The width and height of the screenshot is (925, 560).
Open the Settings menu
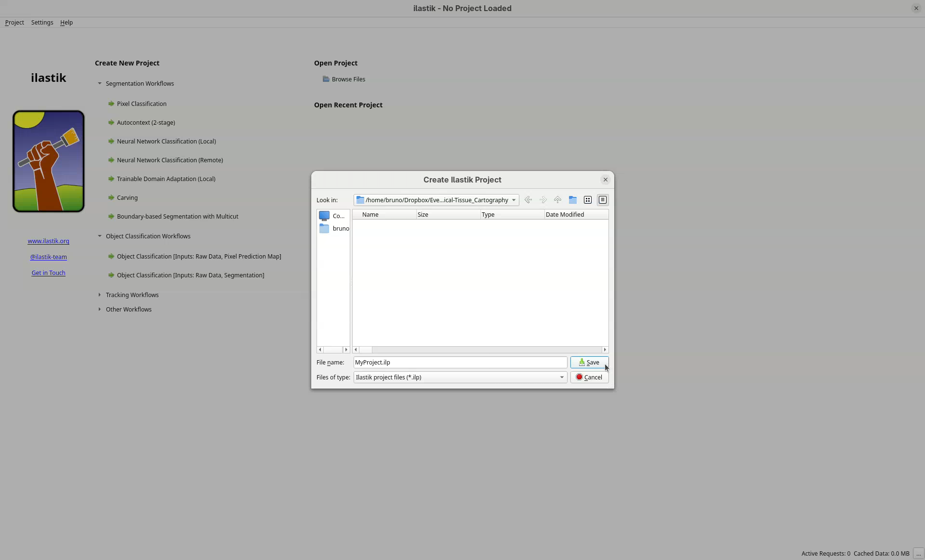click(x=42, y=23)
